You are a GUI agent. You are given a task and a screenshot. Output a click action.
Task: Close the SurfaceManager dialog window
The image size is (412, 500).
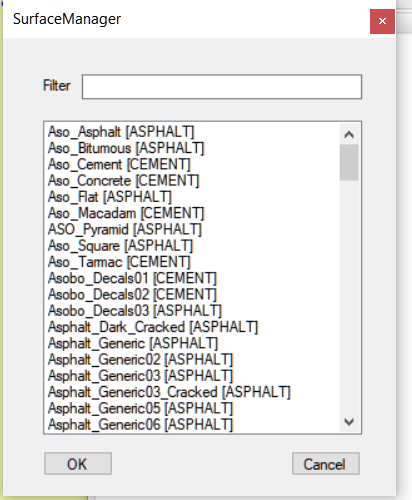pyautogui.click(x=382, y=21)
